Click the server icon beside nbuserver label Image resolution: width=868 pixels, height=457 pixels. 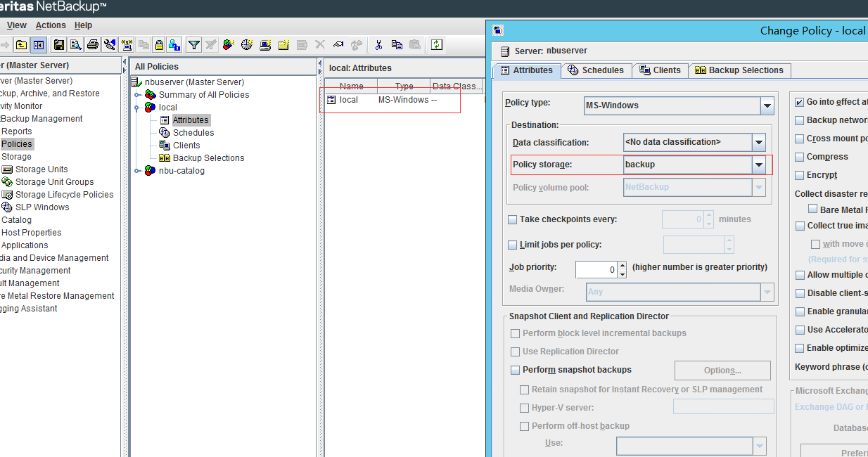504,51
